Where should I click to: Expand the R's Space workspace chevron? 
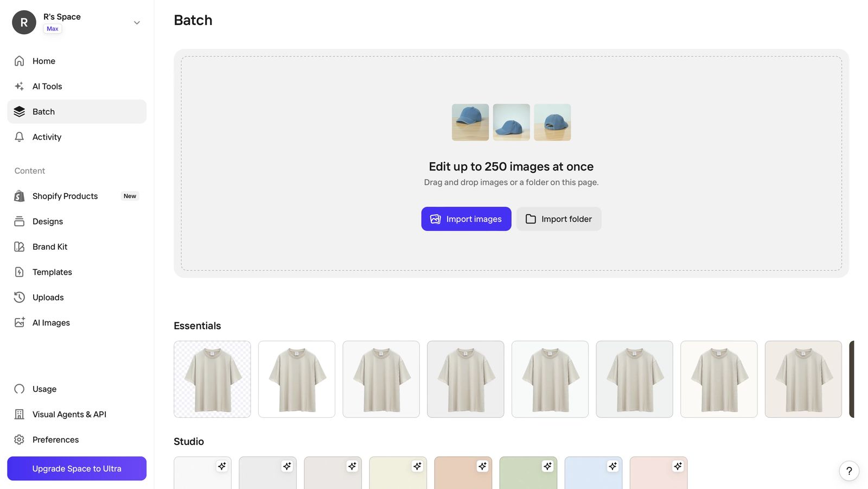click(x=137, y=23)
